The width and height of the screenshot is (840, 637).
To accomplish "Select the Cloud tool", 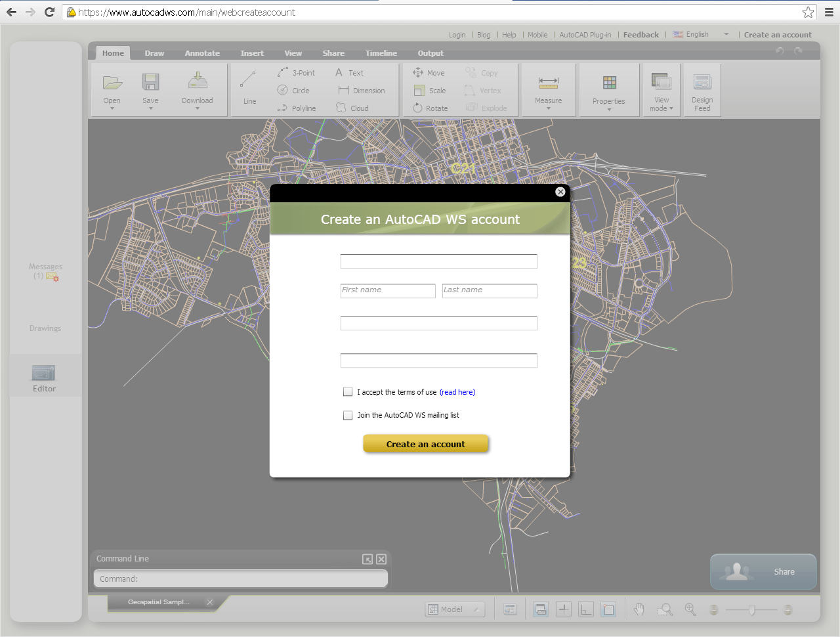I will (352, 108).
